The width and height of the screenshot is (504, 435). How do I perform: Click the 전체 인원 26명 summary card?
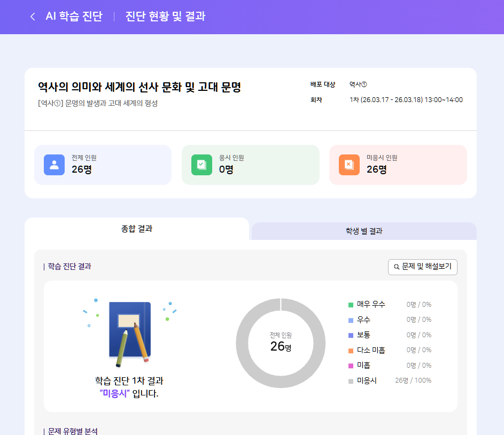click(103, 165)
